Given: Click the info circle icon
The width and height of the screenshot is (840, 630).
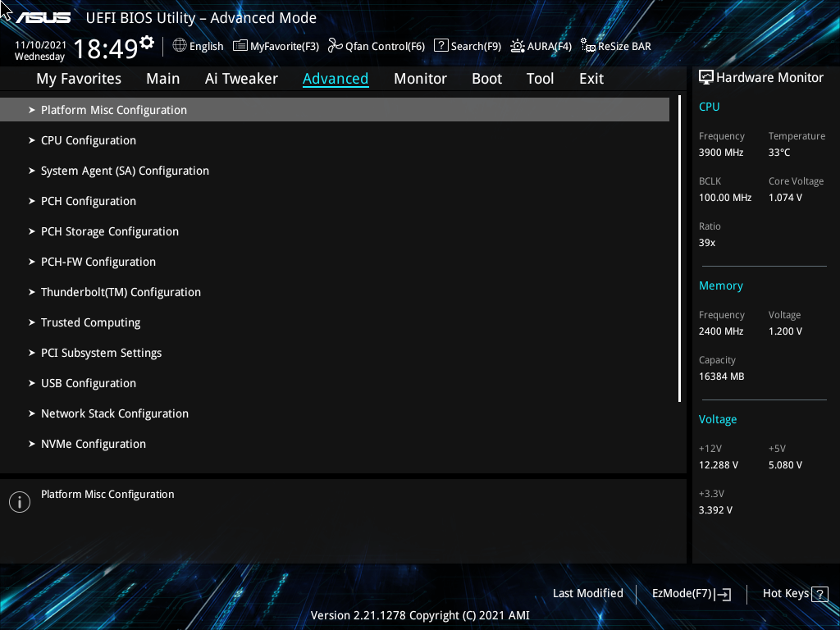Looking at the screenshot, I should [x=20, y=502].
